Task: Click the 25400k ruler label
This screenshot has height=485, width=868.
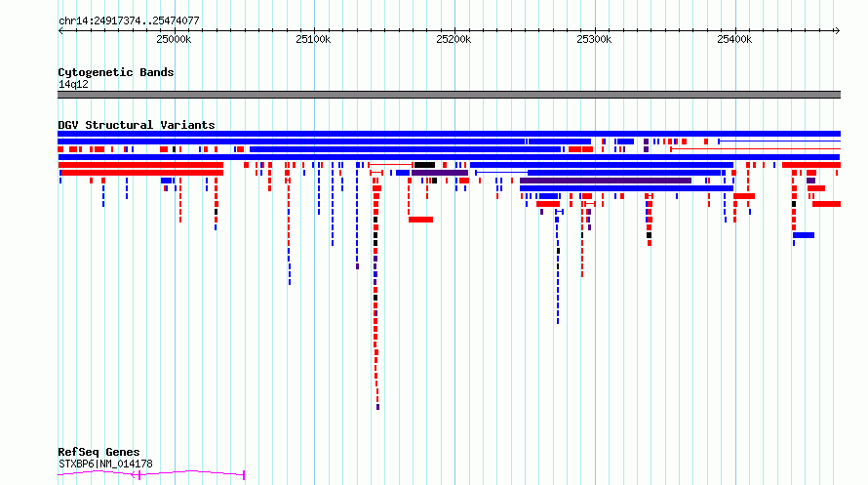Action: (x=734, y=39)
